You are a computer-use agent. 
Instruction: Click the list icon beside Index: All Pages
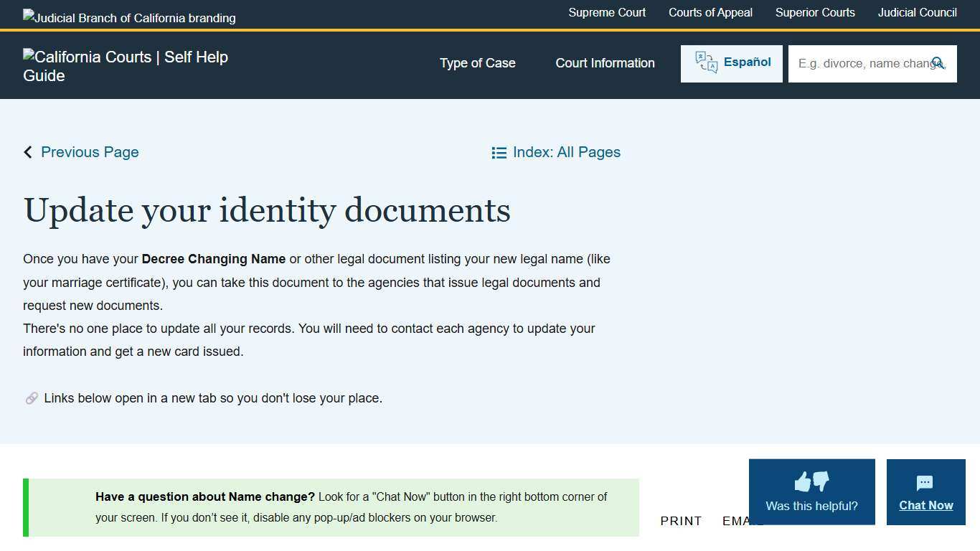499,152
